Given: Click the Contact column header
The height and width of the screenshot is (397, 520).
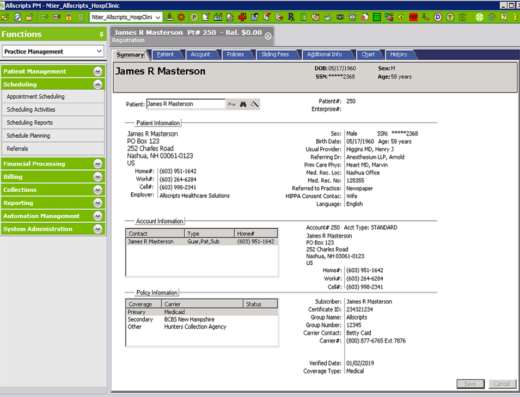Looking at the screenshot, I should 155,233.
